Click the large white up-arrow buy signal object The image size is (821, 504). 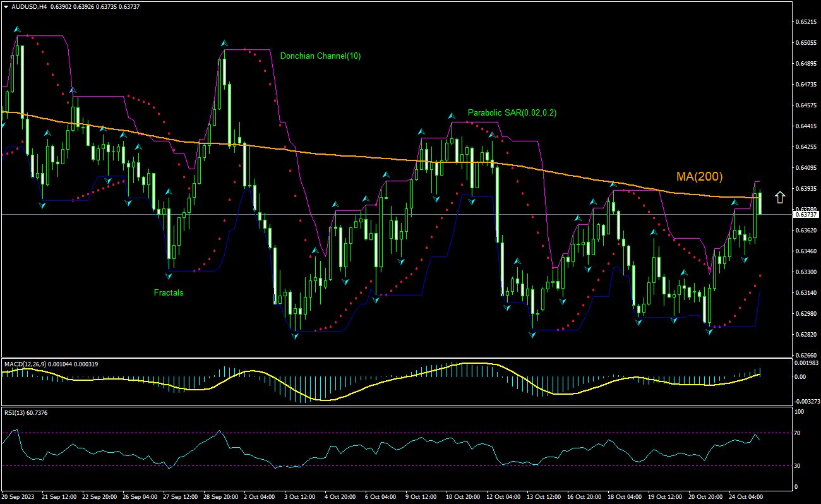point(781,197)
